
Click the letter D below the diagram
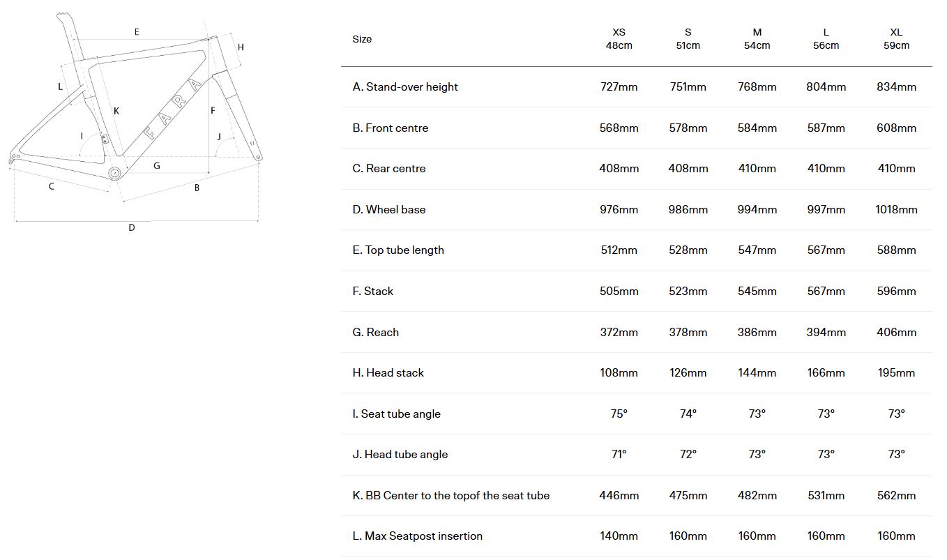point(131,227)
